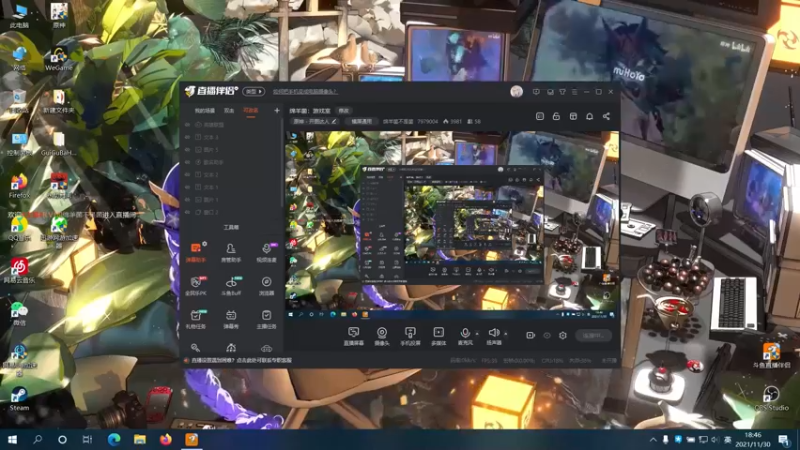Click the start streaming button

point(593,335)
